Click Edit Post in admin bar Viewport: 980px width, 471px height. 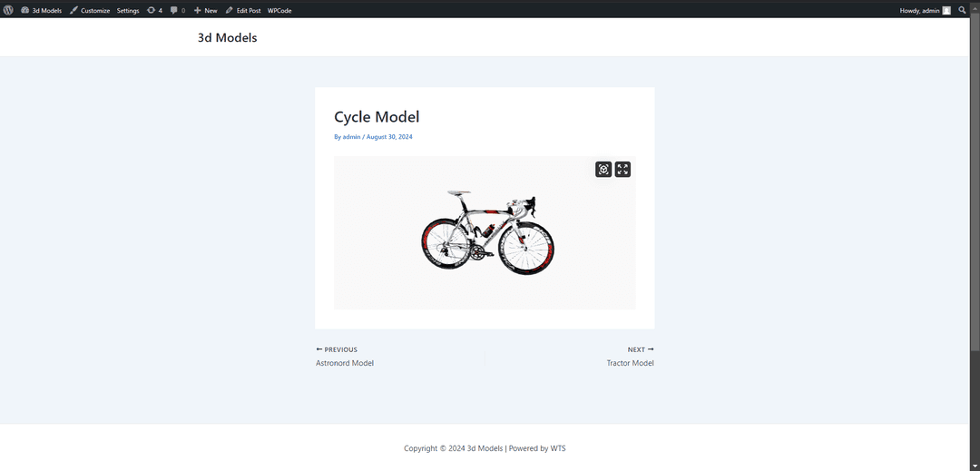tap(243, 11)
